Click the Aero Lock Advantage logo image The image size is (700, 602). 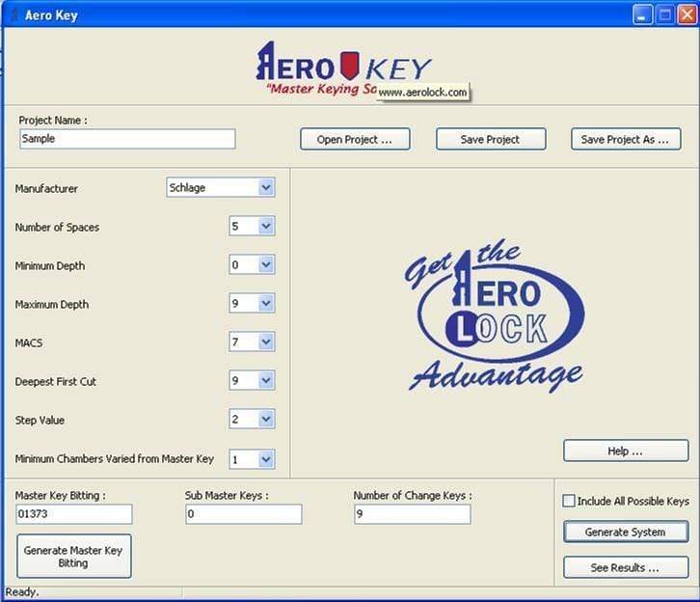(x=494, y=317)
